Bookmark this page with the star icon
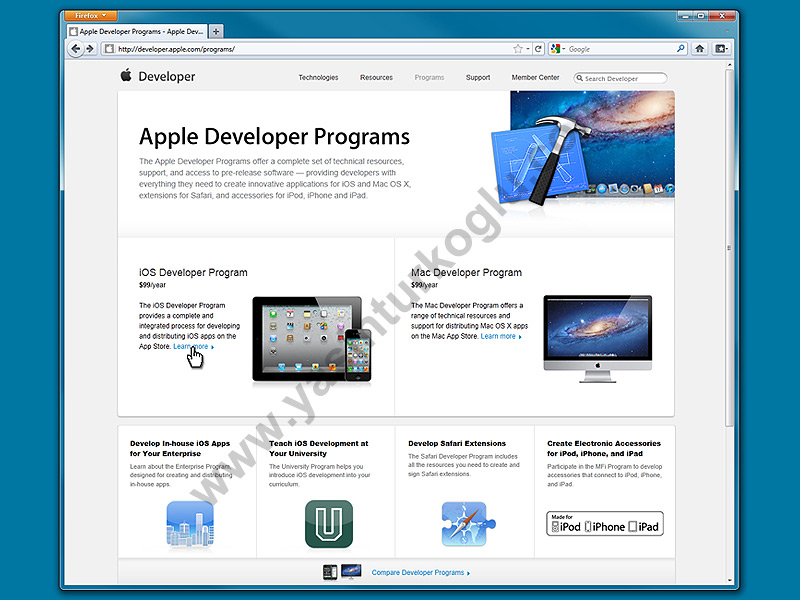The height and width of the screenshot is (600, 800). (518, 49)
